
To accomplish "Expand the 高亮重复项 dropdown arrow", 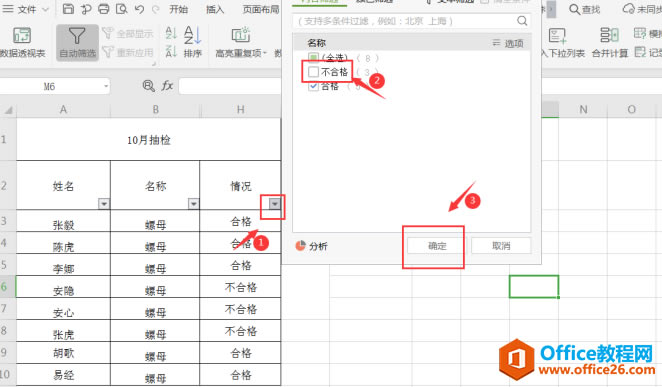I will (265, 54).
